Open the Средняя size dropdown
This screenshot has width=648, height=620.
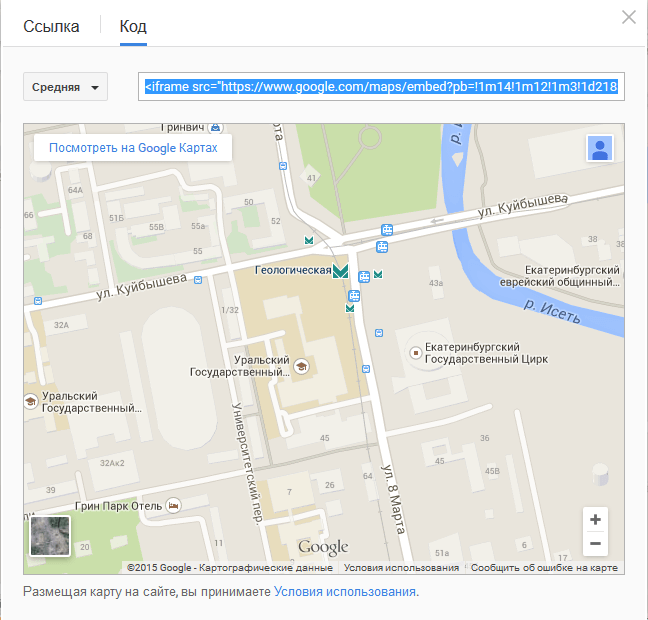[65, 87]
